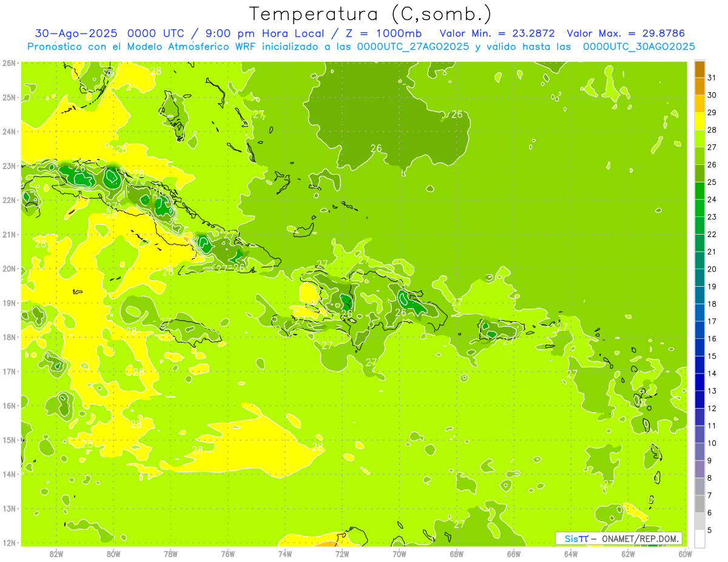Click the title 'Temperatura (C,somb.)'
728x562 pixels.
pos(371,14)
